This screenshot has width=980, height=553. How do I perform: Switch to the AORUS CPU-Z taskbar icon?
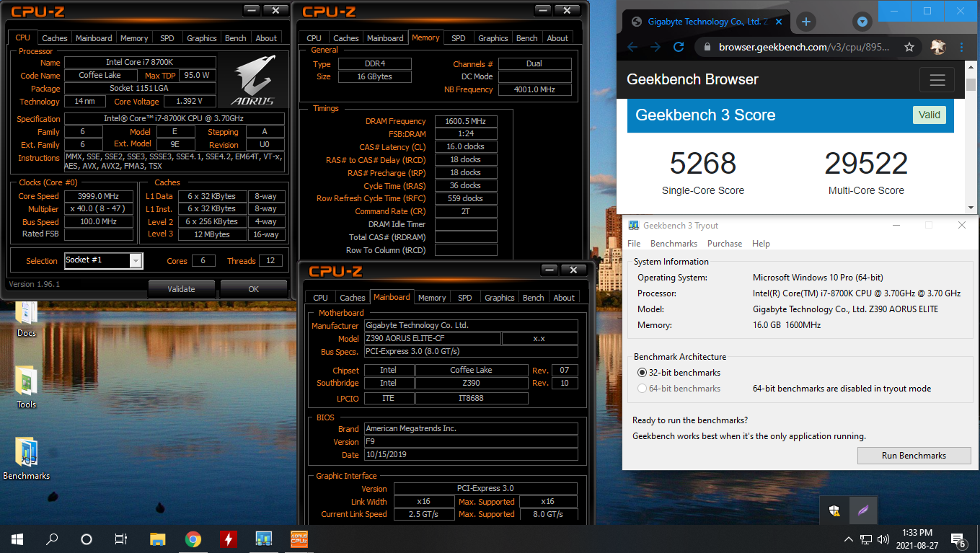click(x=299, y=539)
